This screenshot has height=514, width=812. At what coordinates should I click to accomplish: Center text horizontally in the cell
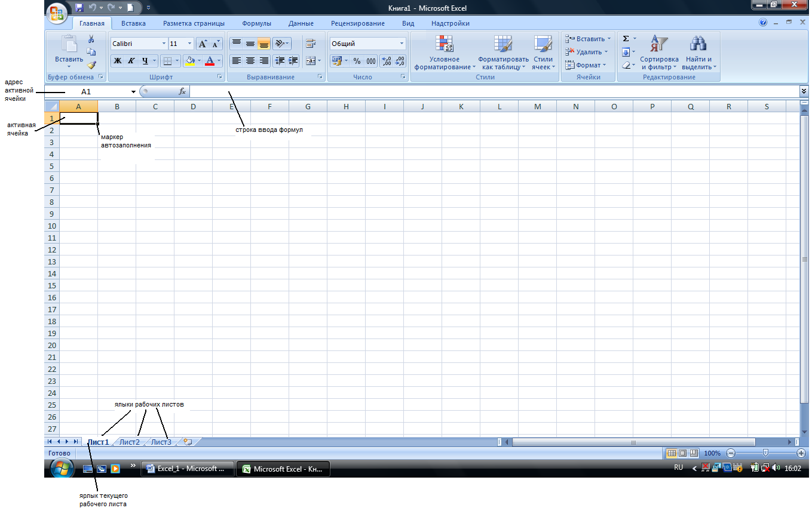tap(250, 61)
